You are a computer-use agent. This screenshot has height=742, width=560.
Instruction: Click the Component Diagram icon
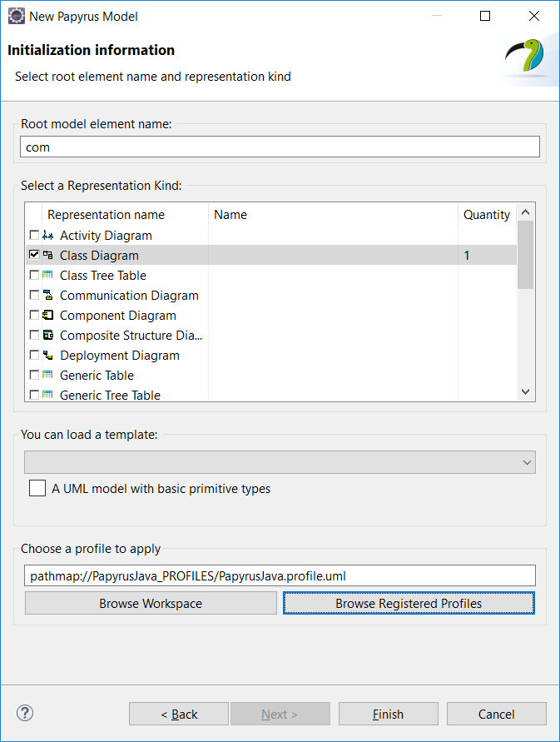coord(47,315)
